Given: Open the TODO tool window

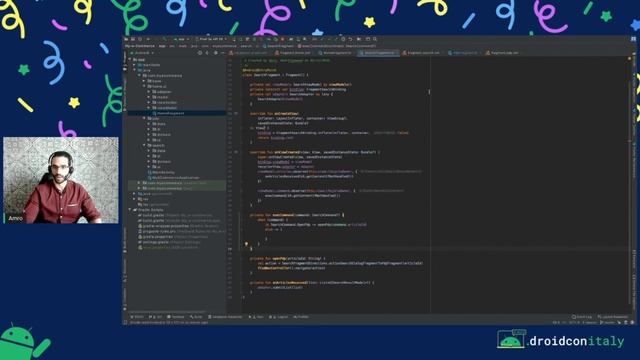Looking at the screenshot, I should (137, 317).
